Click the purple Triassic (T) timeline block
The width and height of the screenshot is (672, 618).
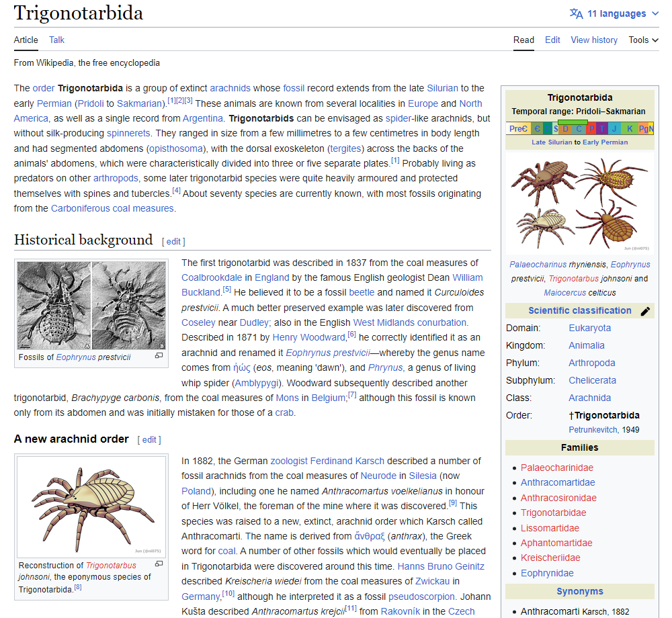pyautogui.click(x=602, y=129)
